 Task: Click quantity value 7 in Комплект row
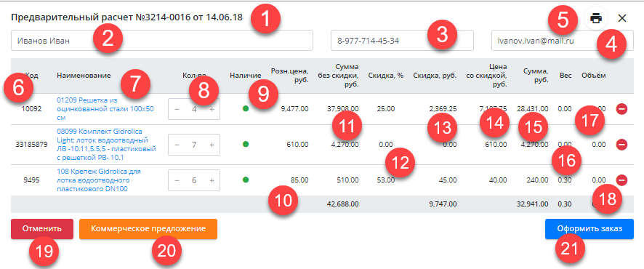194,145
